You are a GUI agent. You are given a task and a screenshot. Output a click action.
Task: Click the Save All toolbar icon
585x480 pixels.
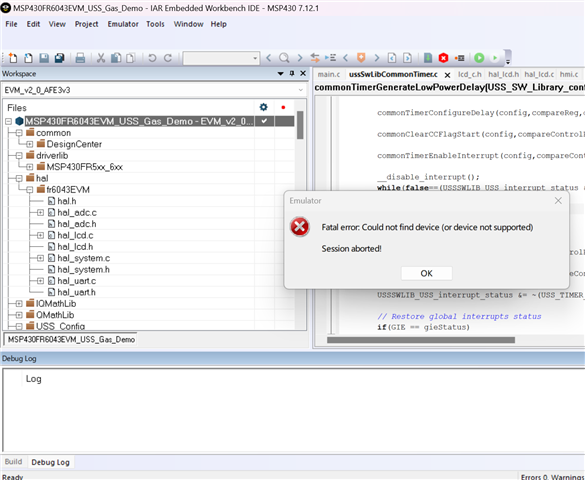coord(59,58)
